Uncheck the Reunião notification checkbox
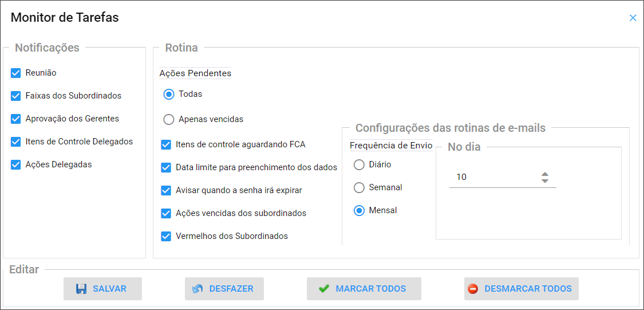 click(15, 73)
